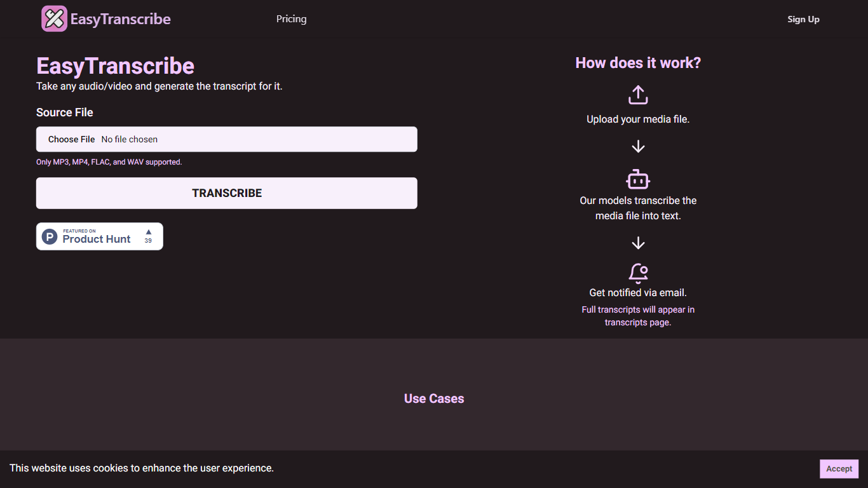The height and width of the screenshot is (488, 868).
Task: Click the Choose File button
Action: coord(71,139)
